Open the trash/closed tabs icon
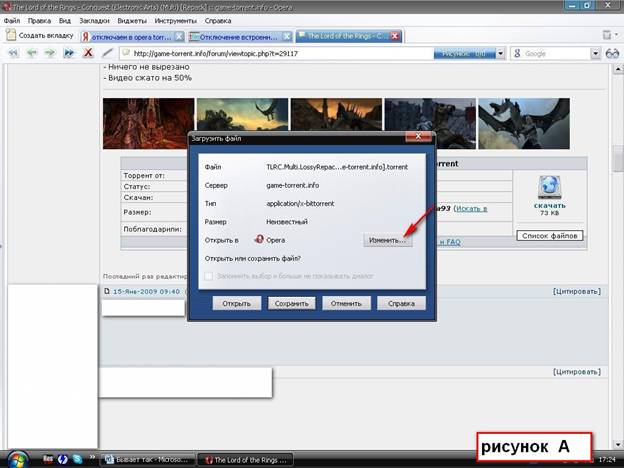Image resolution: width=624 pixels, height=468 pixels. coord(607,35)
